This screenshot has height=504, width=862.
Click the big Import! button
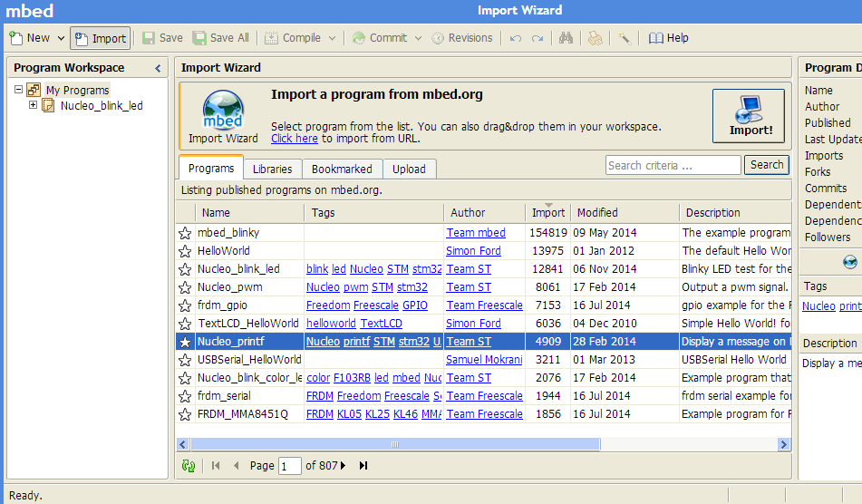click(748, 116)
